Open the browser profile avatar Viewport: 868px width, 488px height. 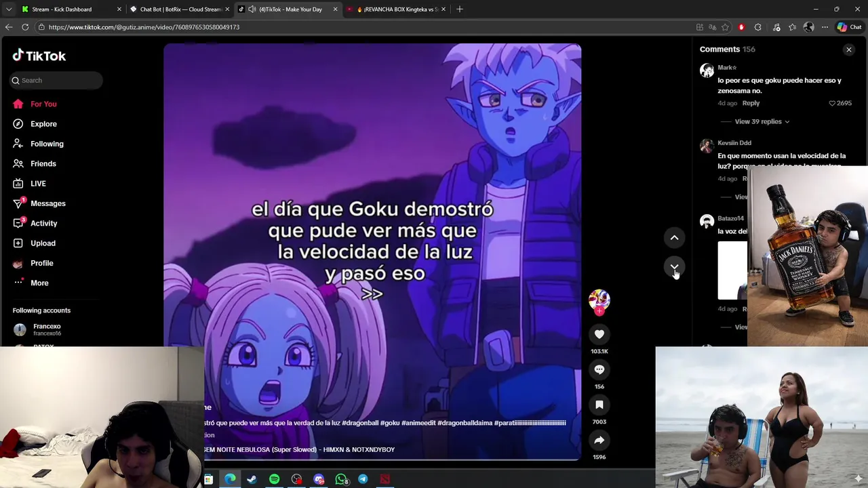[808, 27]
